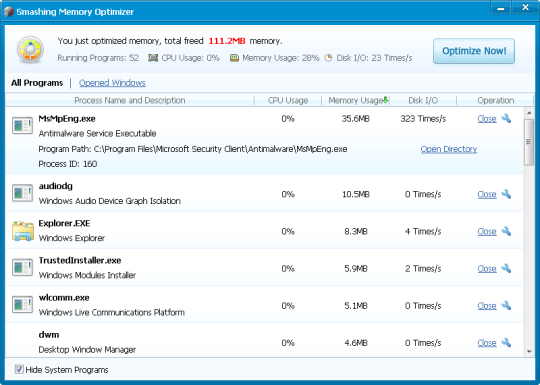The image size is (540, 385).
Task: Click the 10.5MB memory value
Action: click(x=355, y=194)
